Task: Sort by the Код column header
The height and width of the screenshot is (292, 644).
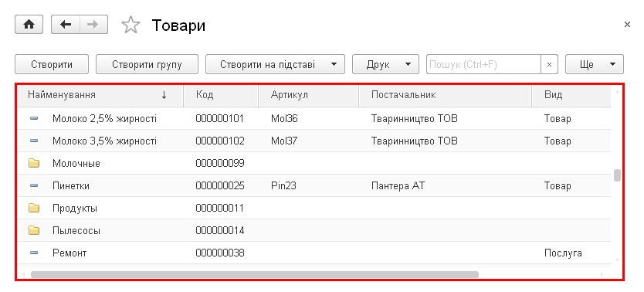Action: (x=221, y=95)
